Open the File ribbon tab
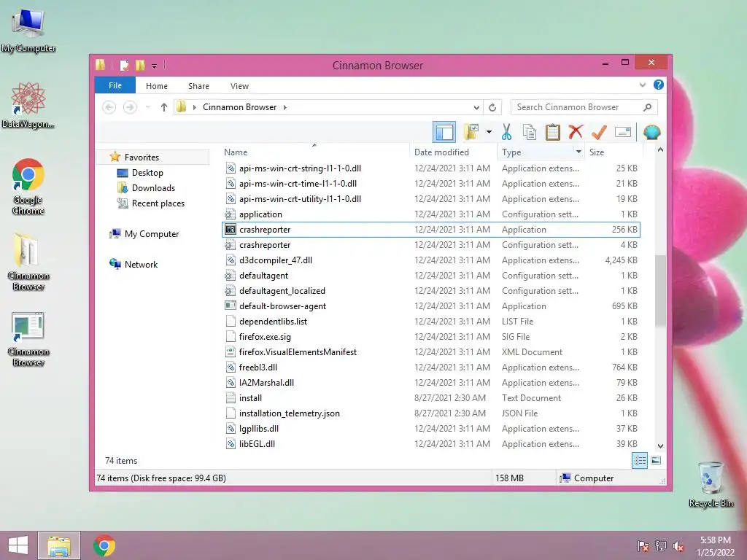The width and height of the screenshot is (747, 560). pyautogui.click(x=115, y=85)
